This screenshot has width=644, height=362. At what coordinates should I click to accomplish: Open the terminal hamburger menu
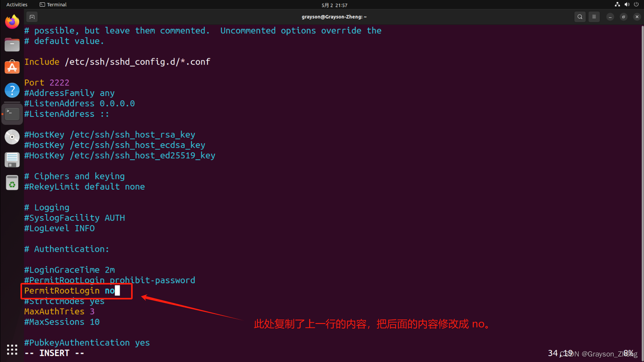[594, 17]
